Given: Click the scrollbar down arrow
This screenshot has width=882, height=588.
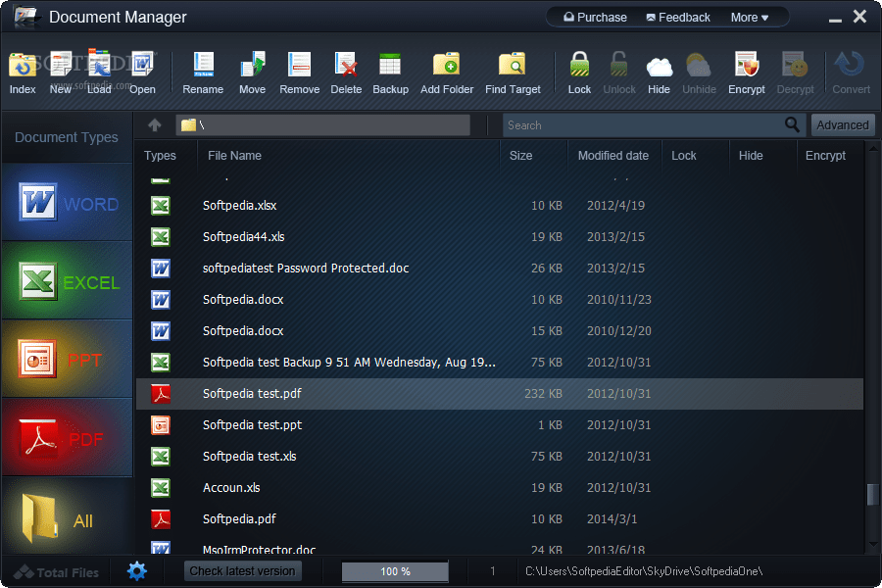Looking at the screenshot, I should point(873,545).
